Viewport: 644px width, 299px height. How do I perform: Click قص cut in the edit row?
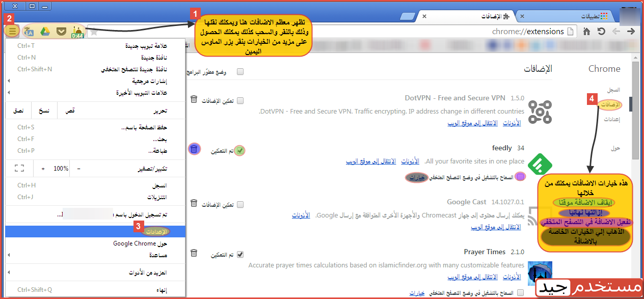click(70, 110)
